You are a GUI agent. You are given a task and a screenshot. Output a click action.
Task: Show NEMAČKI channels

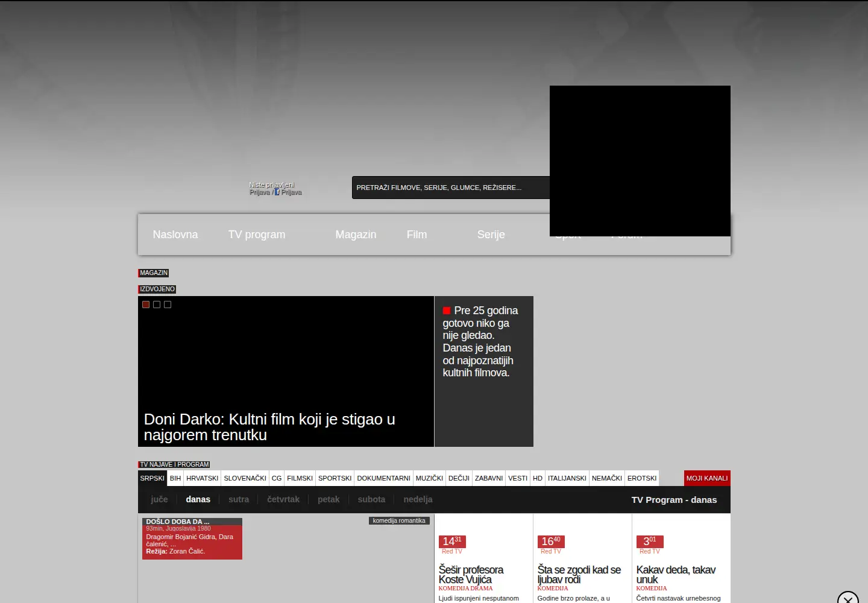pos(607,478)
